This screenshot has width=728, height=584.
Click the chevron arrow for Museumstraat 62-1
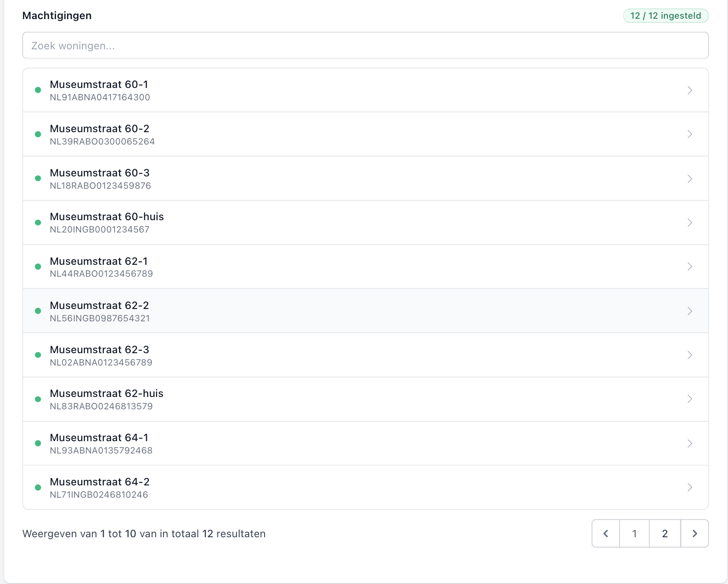689,266
